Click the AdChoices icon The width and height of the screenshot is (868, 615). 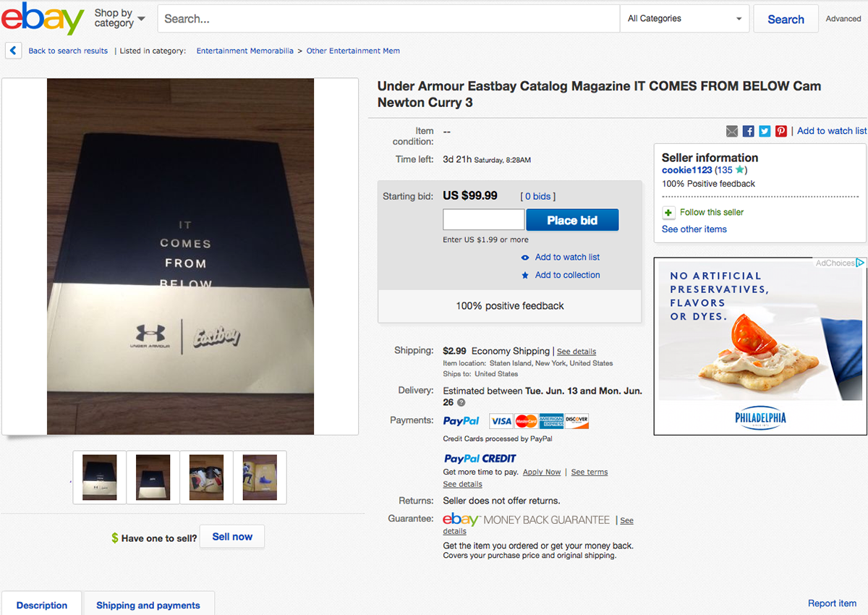[x=861, y=263]
